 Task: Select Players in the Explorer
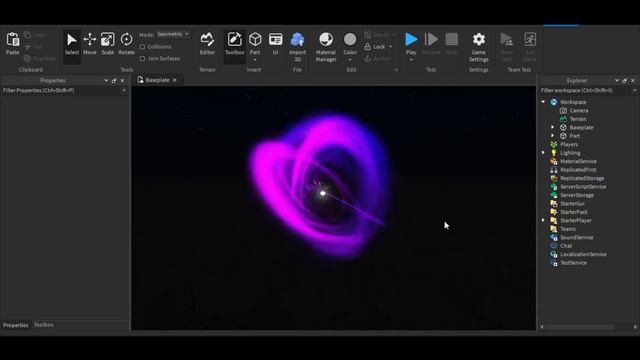(569, 144)
